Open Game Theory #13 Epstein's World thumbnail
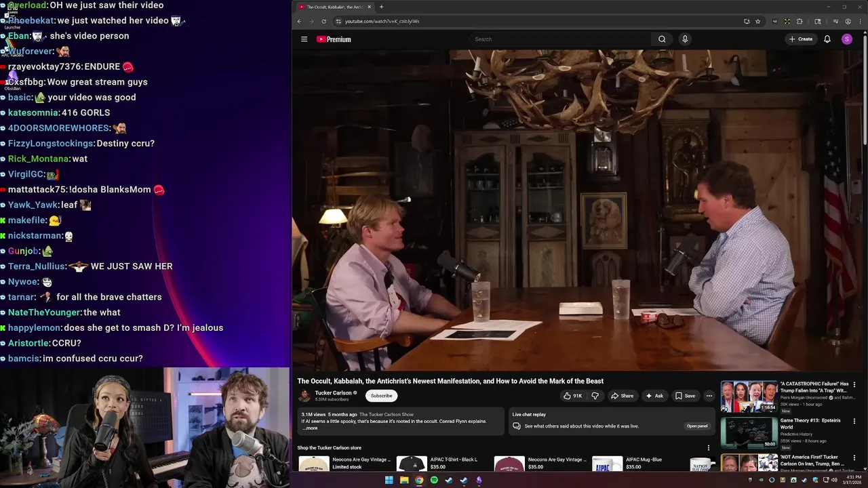The image size is (868, 488). click(x=749, y=433)
